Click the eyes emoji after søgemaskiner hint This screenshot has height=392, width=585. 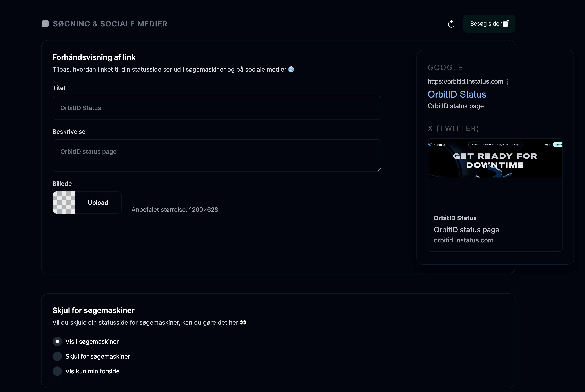243,322
